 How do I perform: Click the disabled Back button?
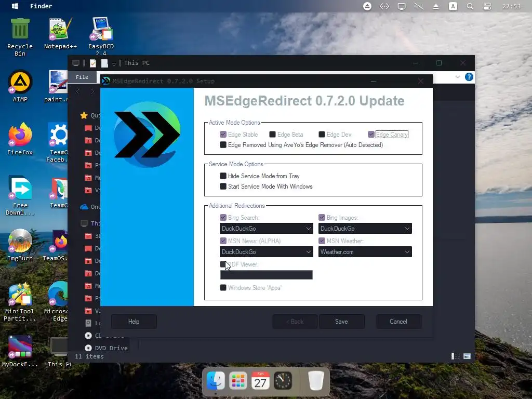pyautogui.click(x=295, y=321)
